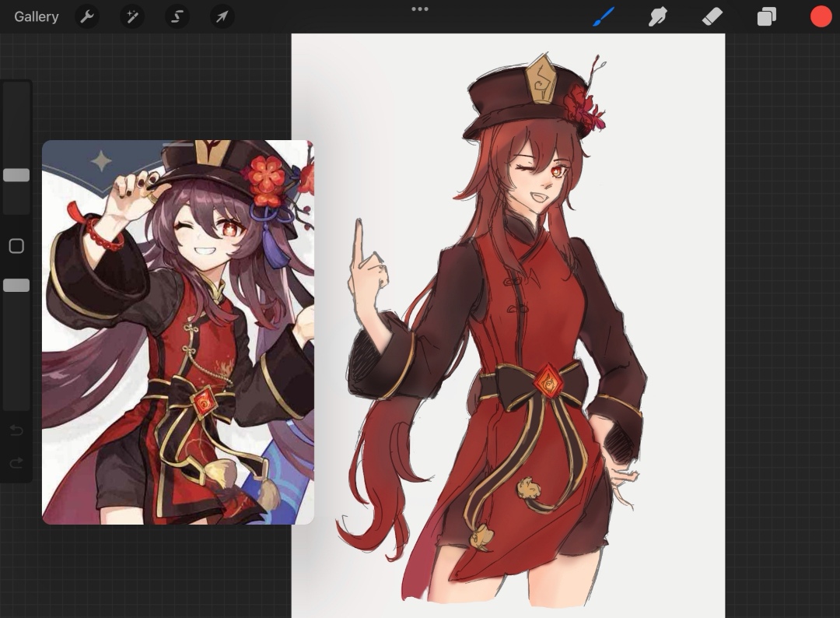Click the brush opacity slider handle
Screen dimensions: 840x618
[16, 286]
